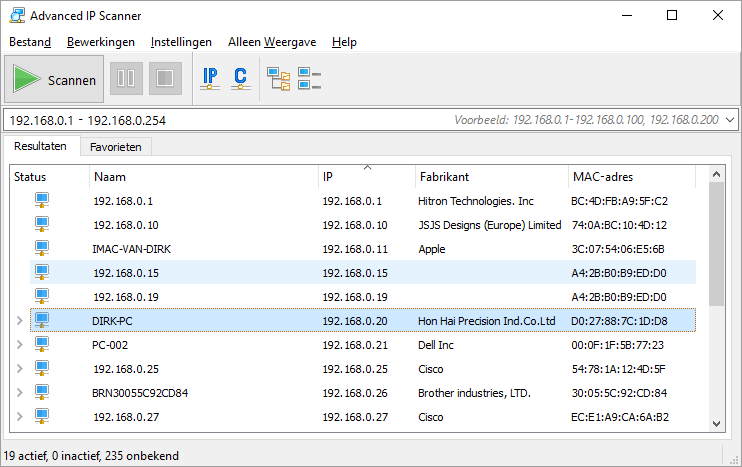
Task: Click the computer icon for PC-002
Action: [x=42, y=344]
